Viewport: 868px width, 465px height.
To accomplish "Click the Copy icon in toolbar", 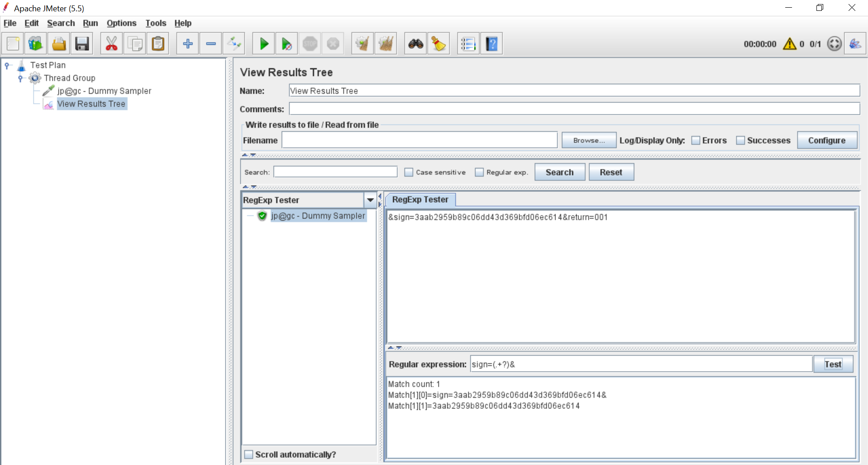I will click(x=135, y=44).
